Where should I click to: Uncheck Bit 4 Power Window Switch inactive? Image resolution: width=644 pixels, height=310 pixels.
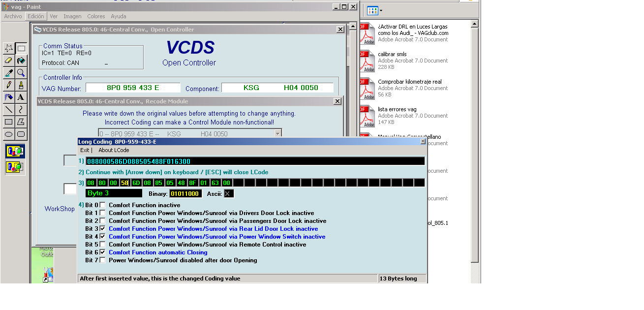click(102, 237)
